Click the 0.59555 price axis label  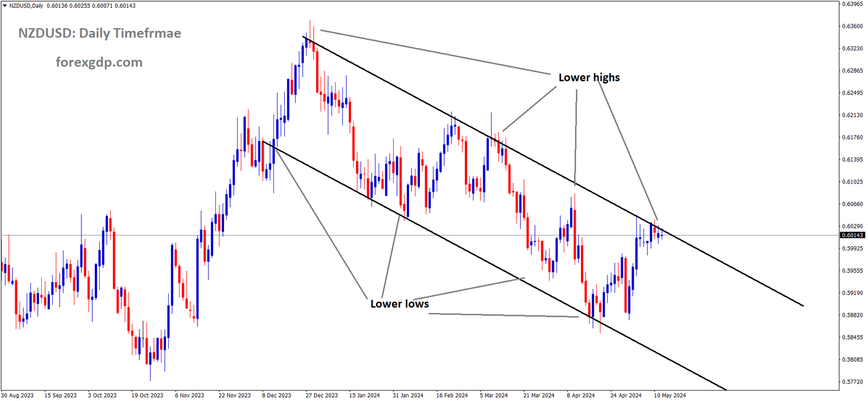pyautogui.click(x=852, y=271)
